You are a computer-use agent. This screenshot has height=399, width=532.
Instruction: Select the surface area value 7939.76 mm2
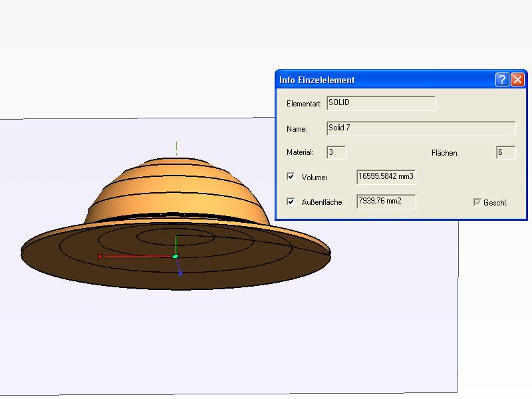[x=386, y=201]
